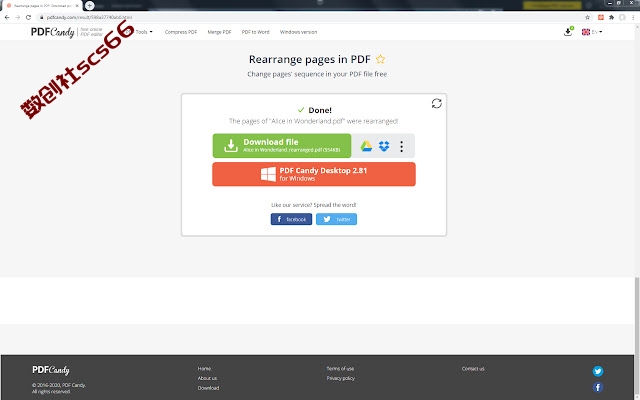Open the downloads icon in site header

(x=568, y=31)
